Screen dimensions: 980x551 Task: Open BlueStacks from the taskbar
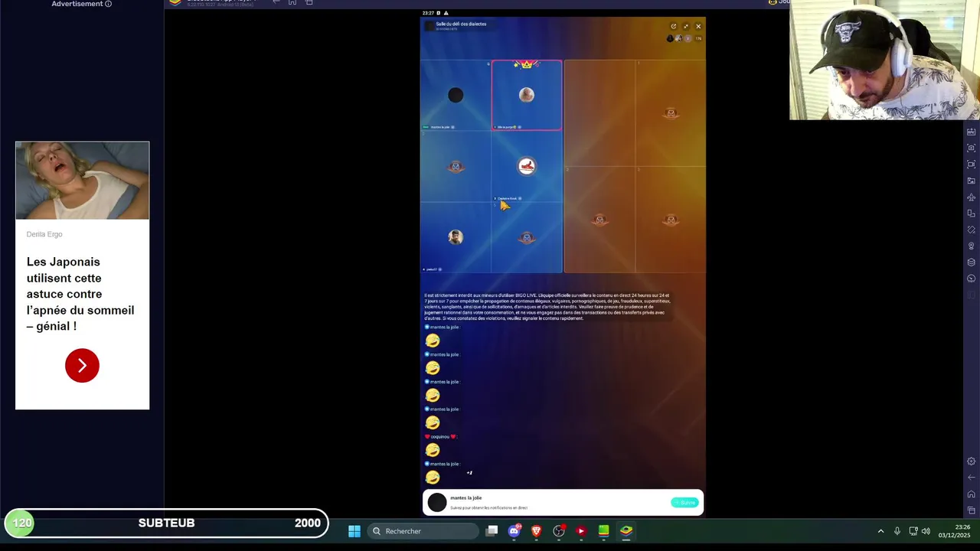(626, 531)
